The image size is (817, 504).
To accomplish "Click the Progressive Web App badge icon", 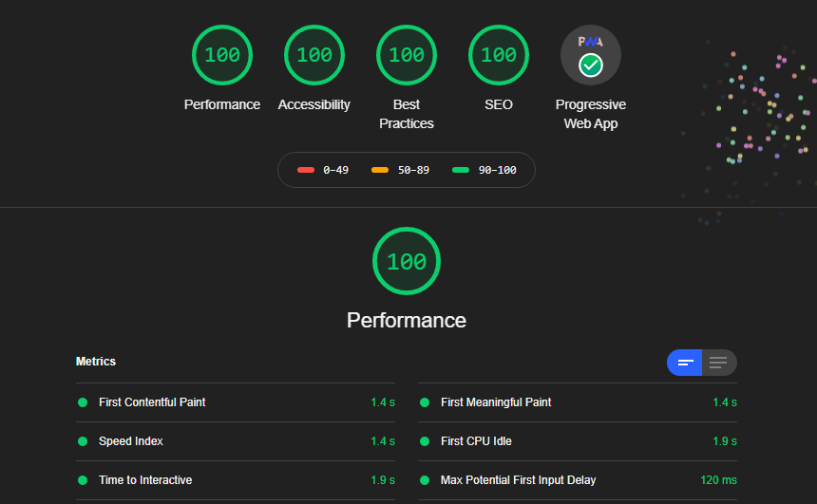I will pos(591,55).
